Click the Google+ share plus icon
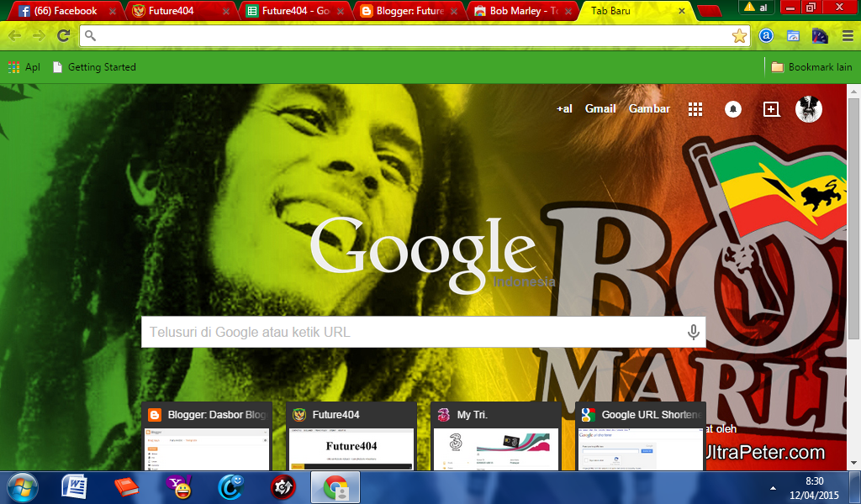The width and height of the screenshot is (861, 504). point(772,109)
